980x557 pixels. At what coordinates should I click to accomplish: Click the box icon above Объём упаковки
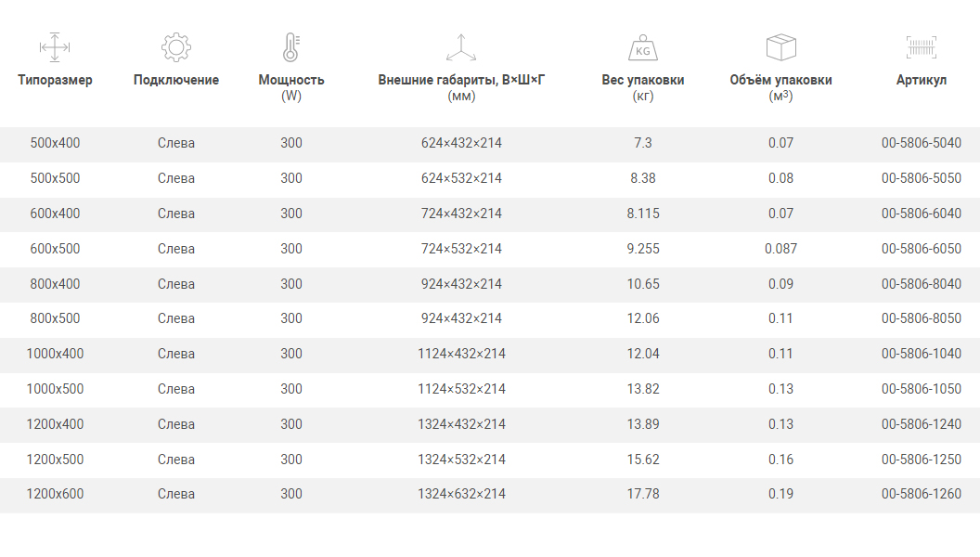(x=780, y=46)
